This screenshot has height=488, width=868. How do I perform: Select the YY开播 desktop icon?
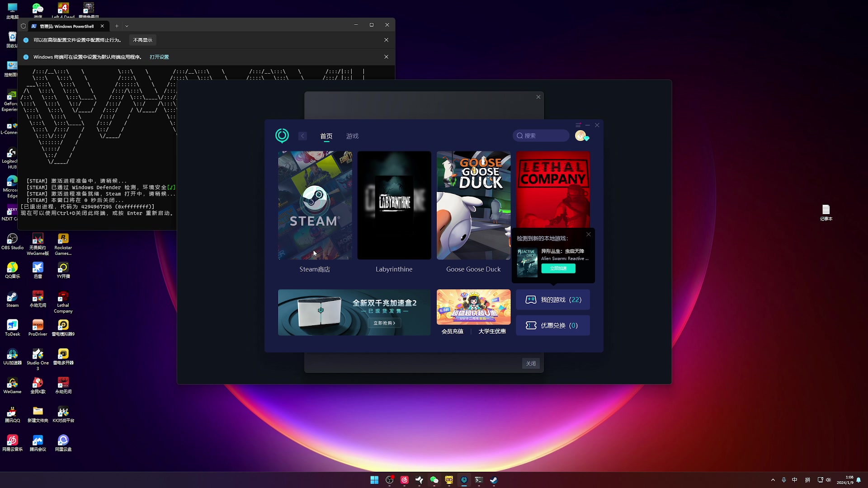[x=63, y=270]
